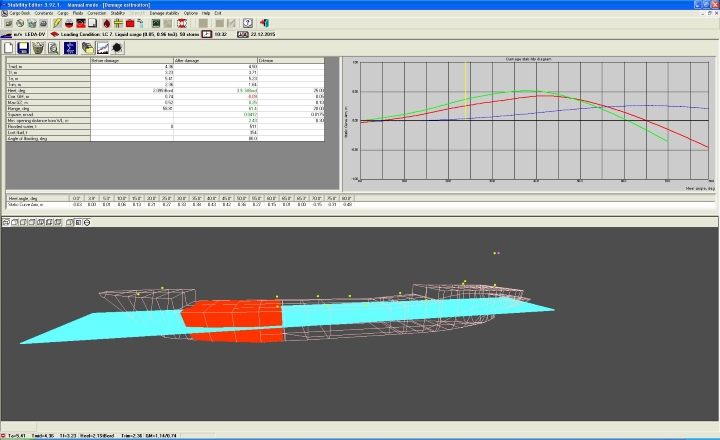Open the Cargo Deck menu

(x=20, y=13)
